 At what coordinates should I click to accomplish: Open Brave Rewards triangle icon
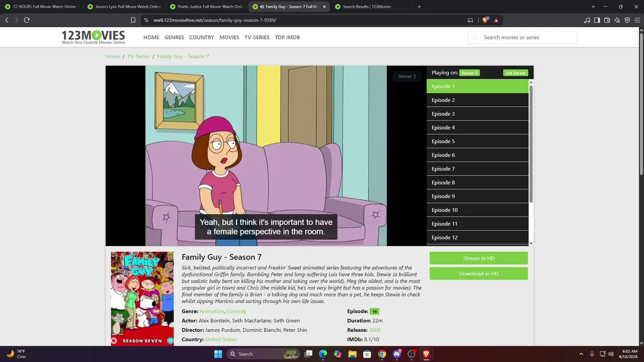496,20
